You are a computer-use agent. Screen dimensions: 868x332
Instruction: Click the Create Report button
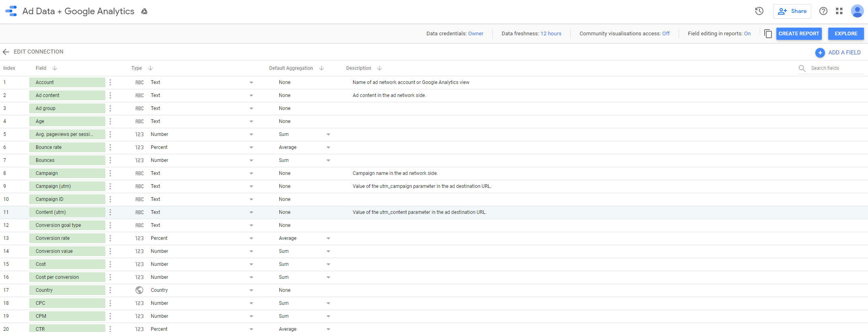pyautogui.click(x=799, y=34)
